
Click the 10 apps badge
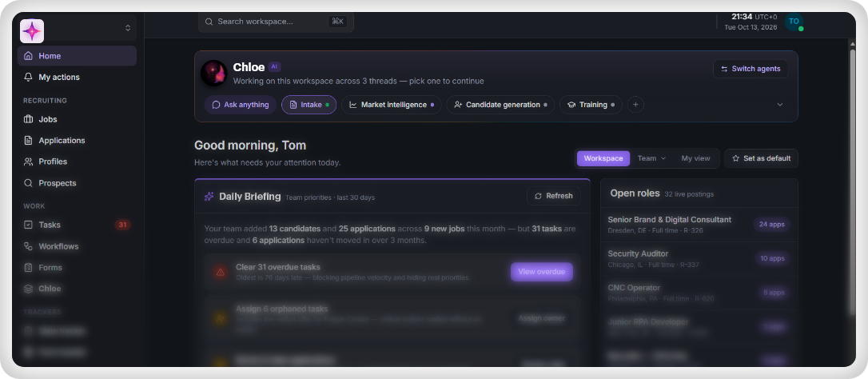coord(772,259)
